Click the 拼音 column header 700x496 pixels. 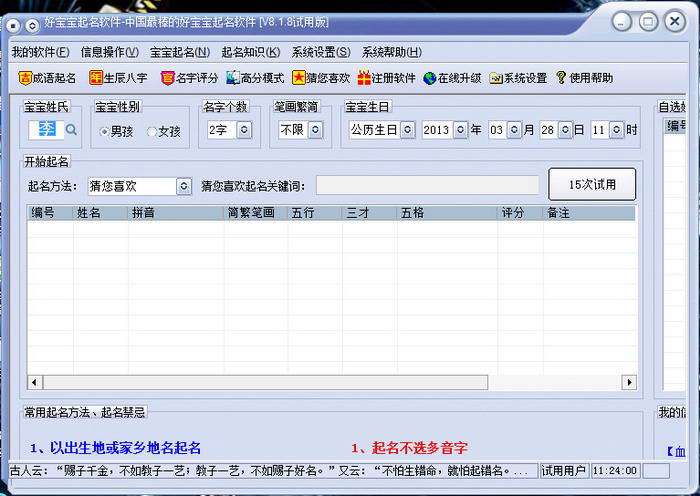click(x=176, y=213)
